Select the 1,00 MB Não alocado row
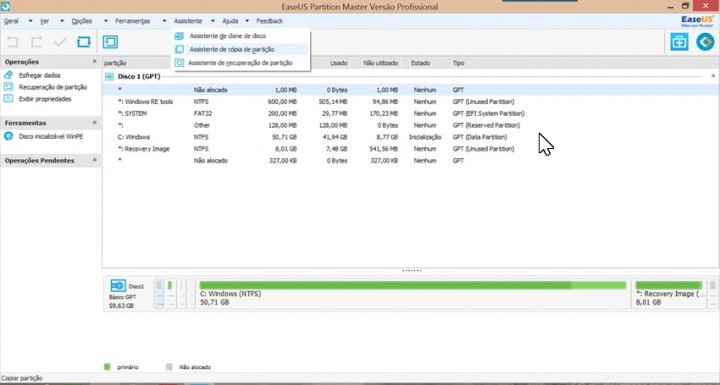This screenshot has width=720, height=385. [x=411, y=90]
